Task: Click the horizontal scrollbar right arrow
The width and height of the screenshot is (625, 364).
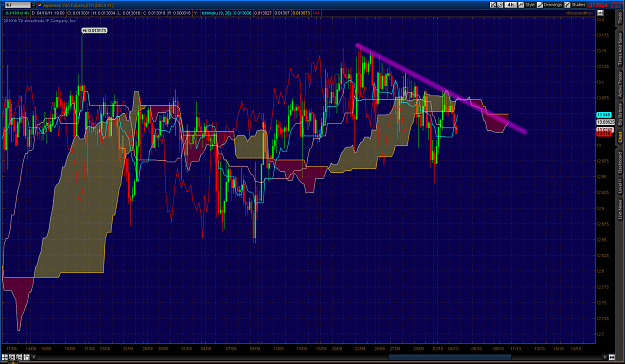Action: [x=605, y=357]
